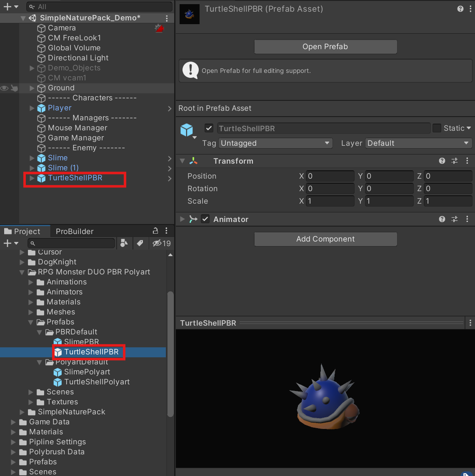Collapse the PBRDefault folder
The width and height of the screenshot is (475, 476).
pos(40,332)
